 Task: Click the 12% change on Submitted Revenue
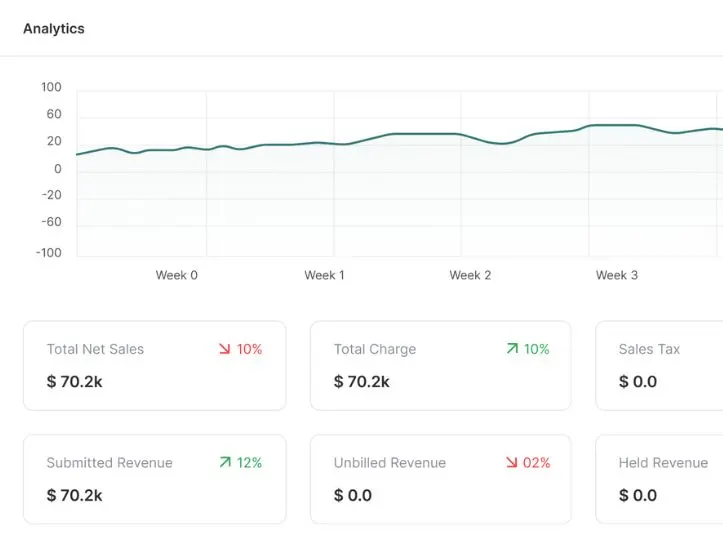coord(249,462)
